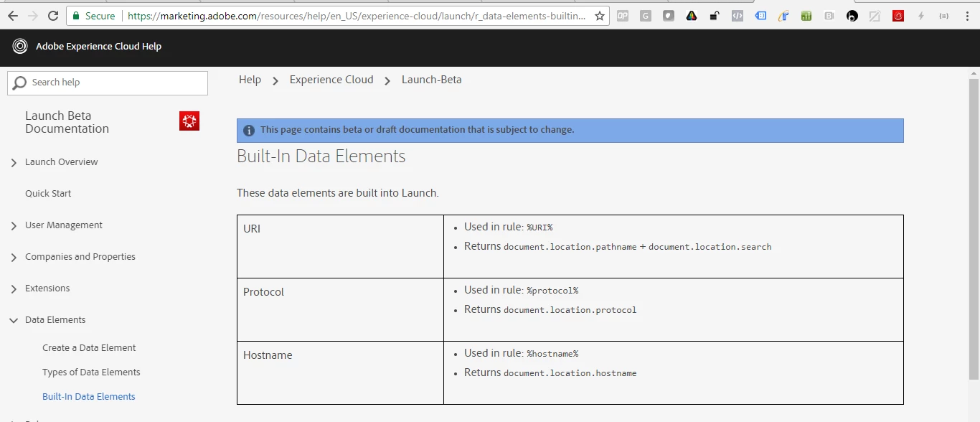Click the red Launch product icon

click(x=189, y=121)
